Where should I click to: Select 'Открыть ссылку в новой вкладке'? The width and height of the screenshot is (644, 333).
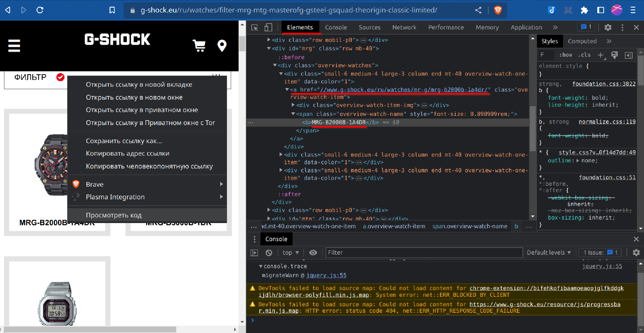(147, 85)
